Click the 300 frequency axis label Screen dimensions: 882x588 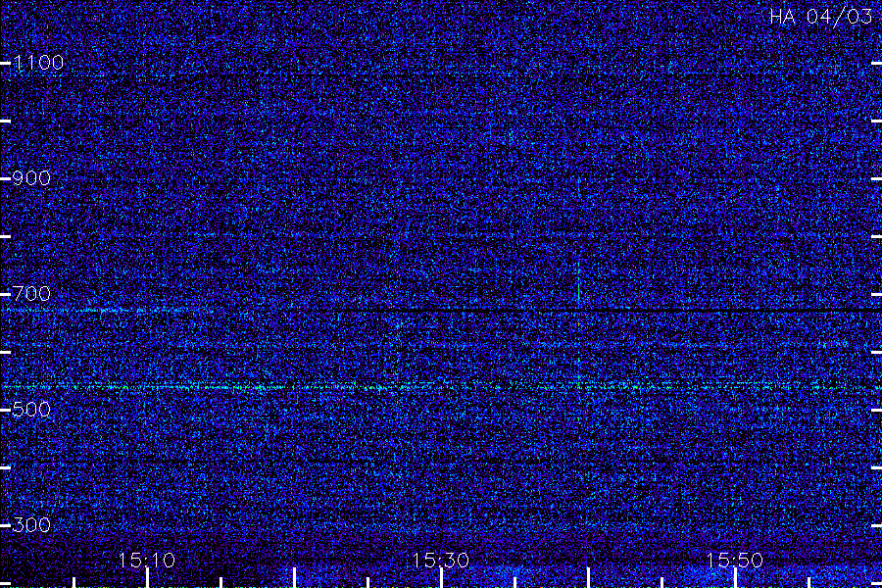pos(31,525)
